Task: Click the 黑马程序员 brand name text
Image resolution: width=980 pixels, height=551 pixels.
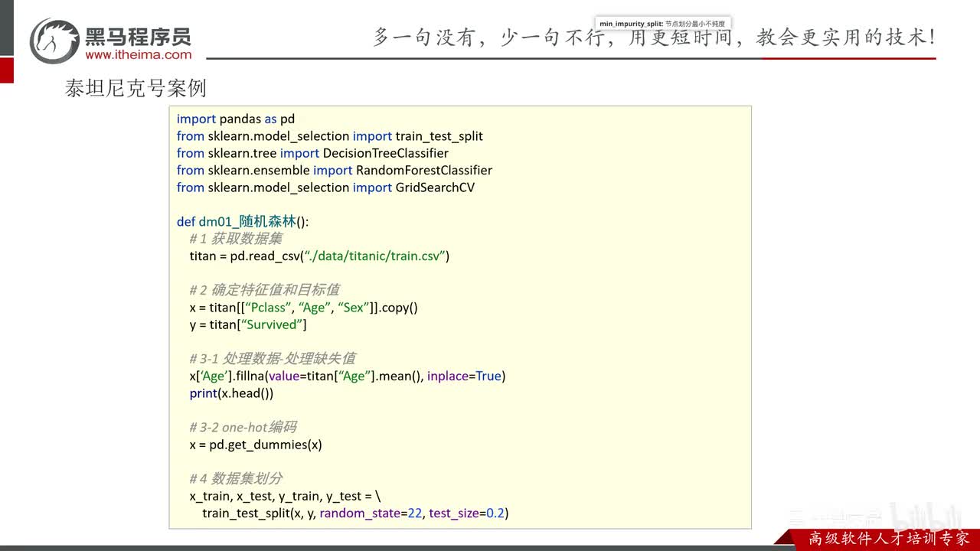Action: tap(138, 35)
